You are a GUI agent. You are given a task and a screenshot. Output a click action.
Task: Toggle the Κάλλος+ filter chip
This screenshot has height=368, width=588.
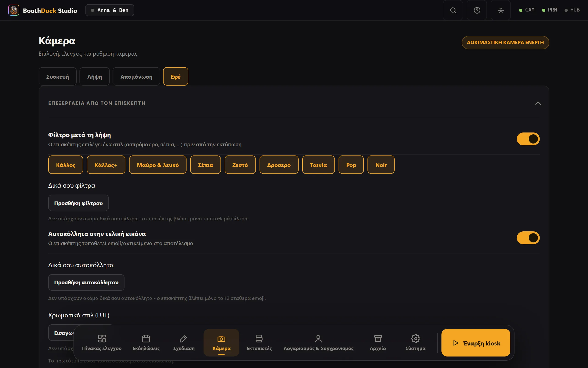[x=106, y=165]
